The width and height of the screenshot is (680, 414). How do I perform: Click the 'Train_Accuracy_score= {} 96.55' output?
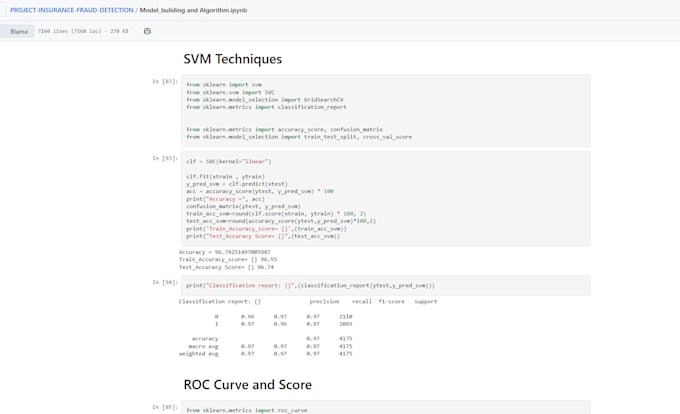228,259
